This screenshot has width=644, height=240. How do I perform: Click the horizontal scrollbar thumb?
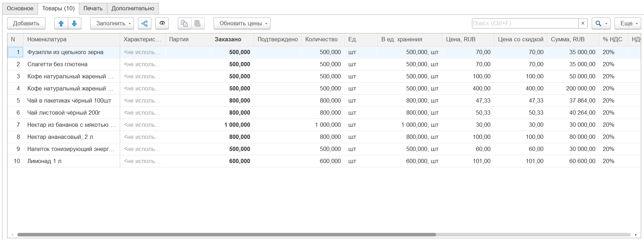click(x=226, y=235)
